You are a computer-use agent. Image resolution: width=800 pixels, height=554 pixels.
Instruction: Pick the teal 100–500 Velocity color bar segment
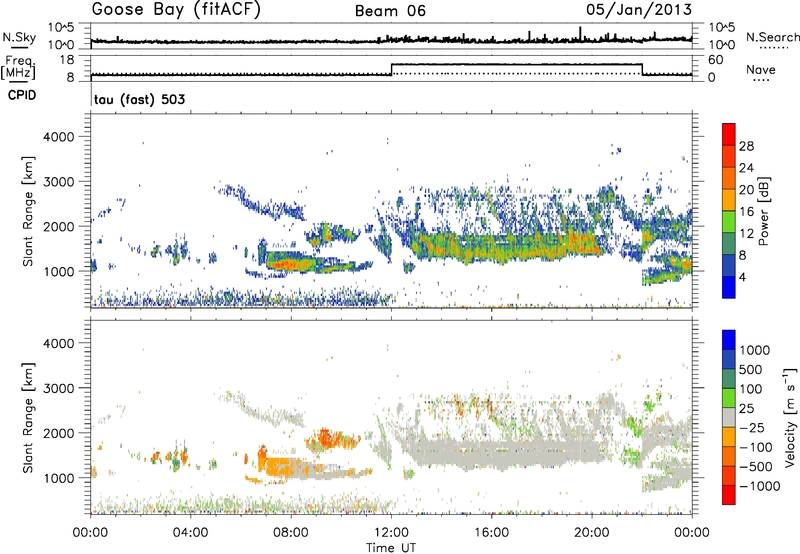(x=729, y=379)
